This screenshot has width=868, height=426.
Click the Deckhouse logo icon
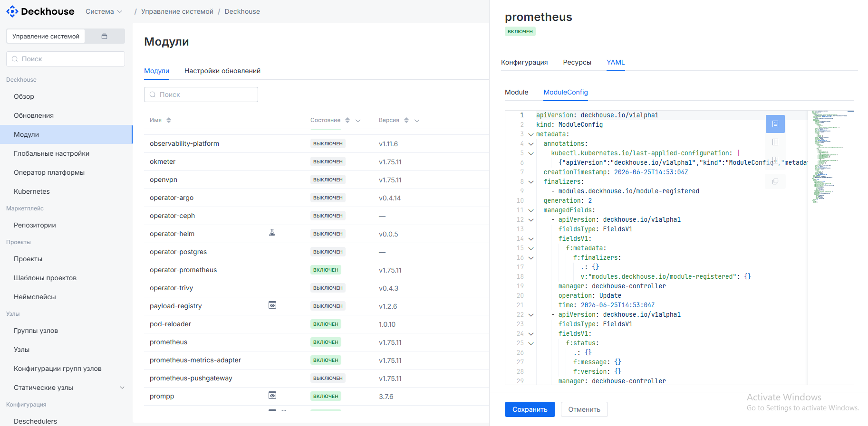[12, 11]
